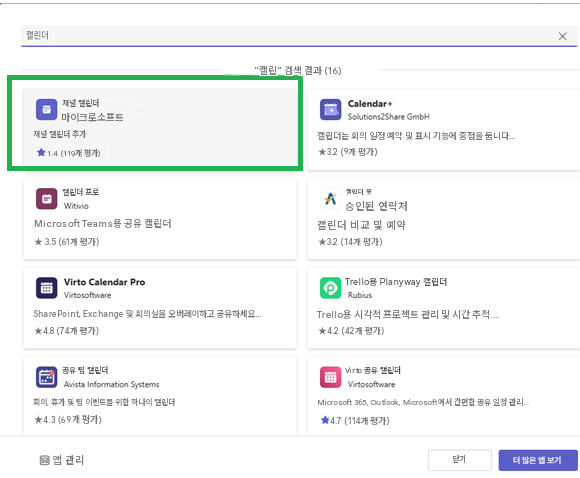Screen dimensions: 580x478
Task: Click Microsoft Teams용 공유 캘린더 description
Action: coord(103,223)
